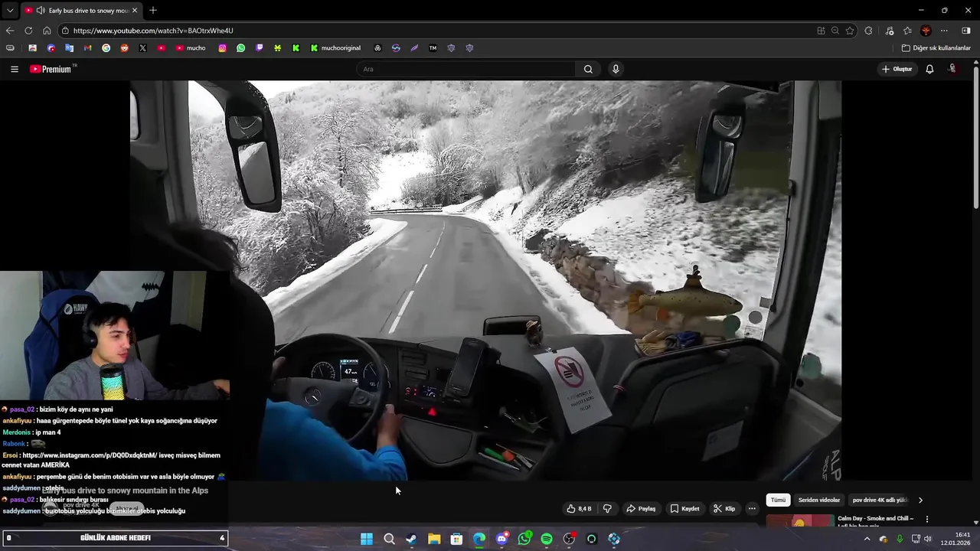Open the Windows Start menu
The image size is (980, 551).
[x=367, y=539]
